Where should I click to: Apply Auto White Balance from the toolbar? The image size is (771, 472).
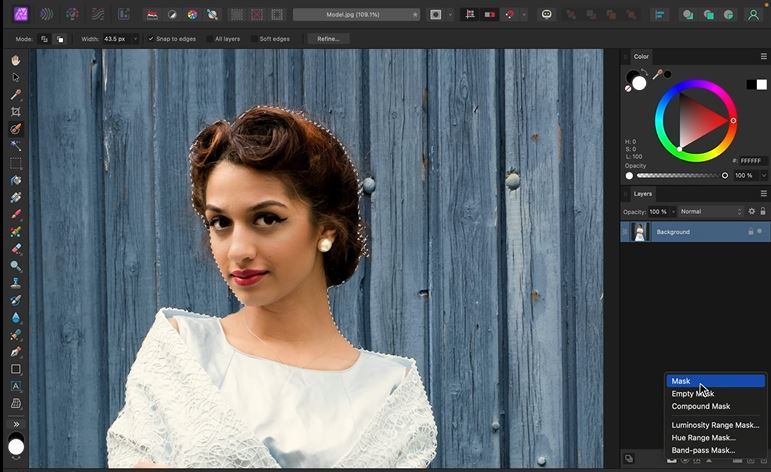(x=212, y=15)
